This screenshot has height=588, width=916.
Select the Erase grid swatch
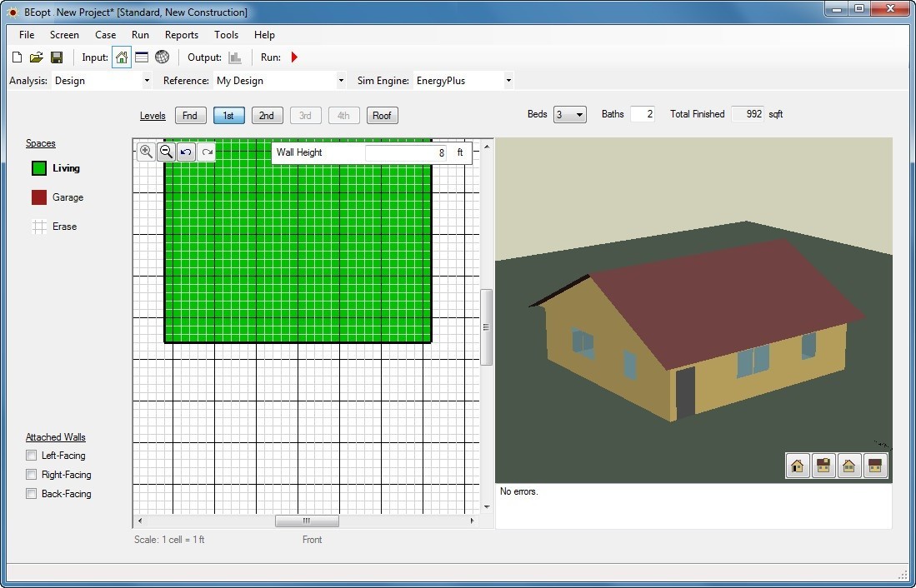click(39, 227)
